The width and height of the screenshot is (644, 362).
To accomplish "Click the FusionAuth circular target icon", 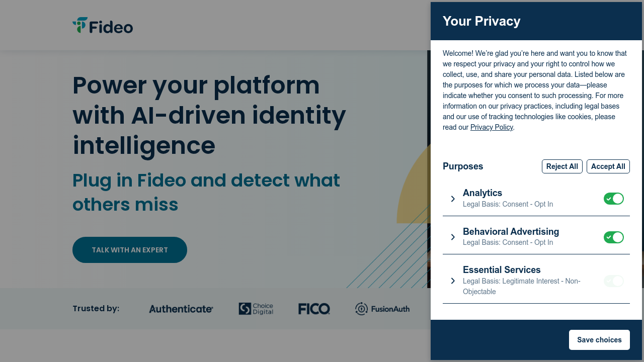I will tap(361, 309).
